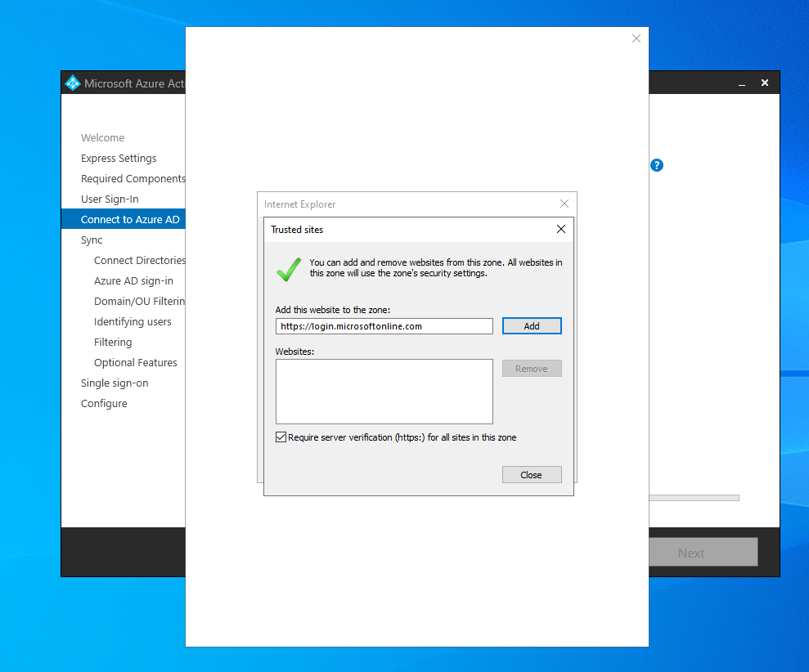Go to Required Components step
Viewport: 809px width, 672px height.
click(x=133, y=178)
